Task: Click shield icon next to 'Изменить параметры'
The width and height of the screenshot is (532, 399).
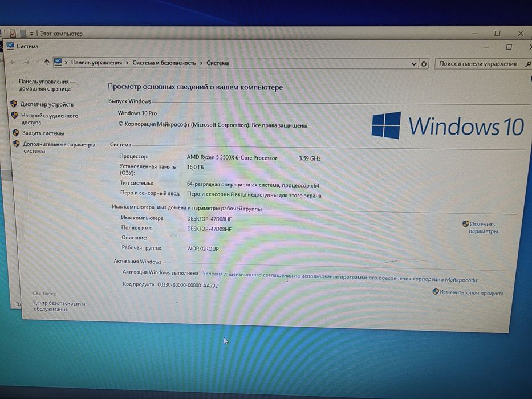Action: pyautogui.click(x=465, y=224)
